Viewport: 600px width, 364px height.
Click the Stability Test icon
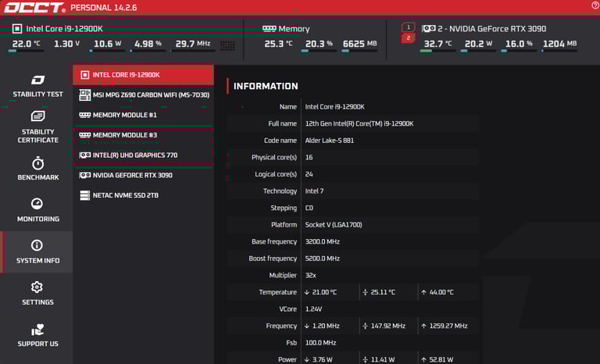(x=37, y=80)
